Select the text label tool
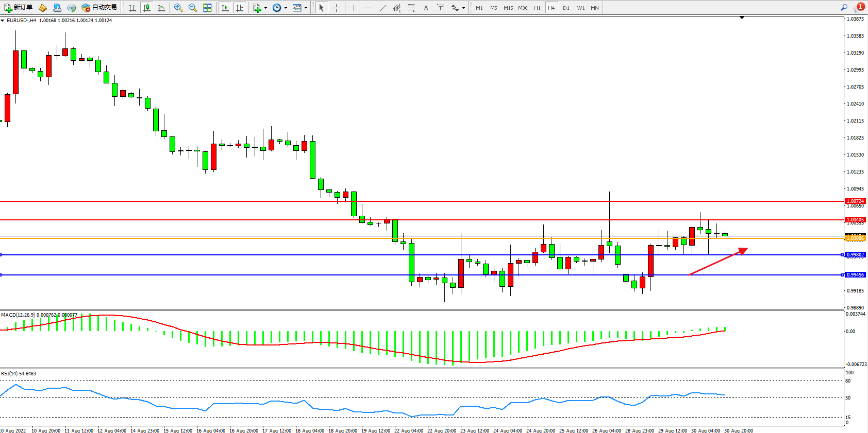Screen dimensions: 868x433 tap(440, 8)
